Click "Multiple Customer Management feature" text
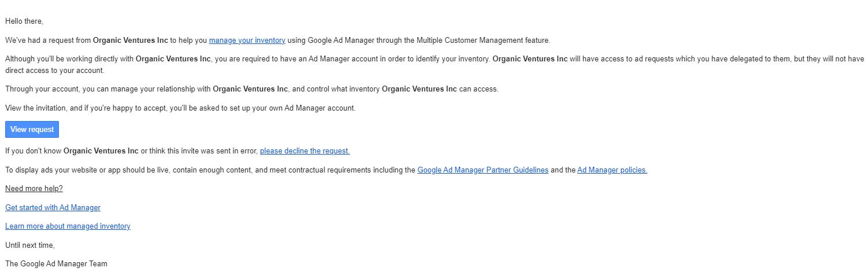The height and width of the screenshot is (275, 868). (483, 41)
